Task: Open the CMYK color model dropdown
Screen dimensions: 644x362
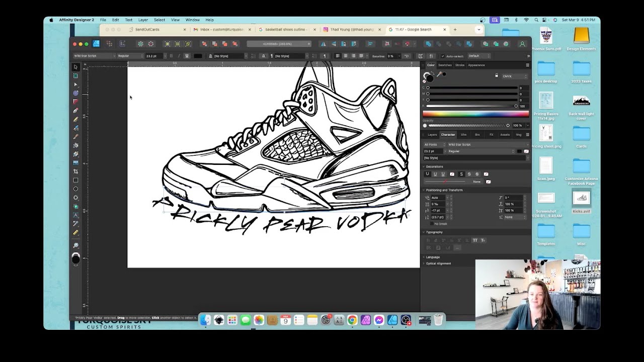Action: click(515, 76)
